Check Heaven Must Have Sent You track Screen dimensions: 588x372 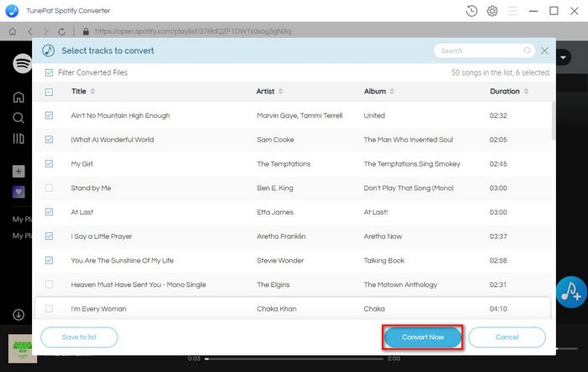coord(49,284)
